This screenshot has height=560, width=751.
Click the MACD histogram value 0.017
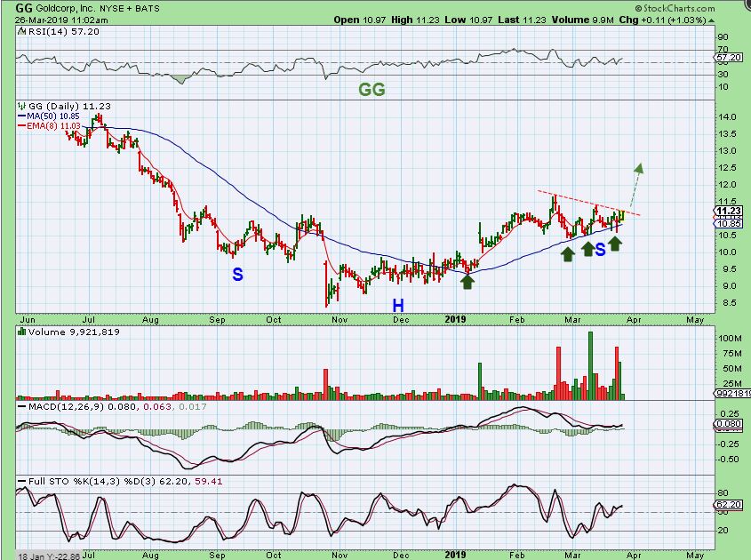click(x=192, y=407)
